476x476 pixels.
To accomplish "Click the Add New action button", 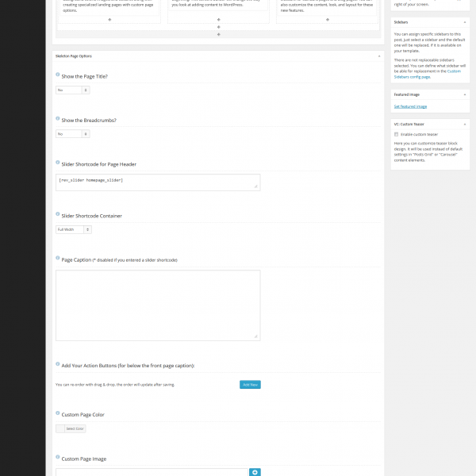I will click(250, 384).
